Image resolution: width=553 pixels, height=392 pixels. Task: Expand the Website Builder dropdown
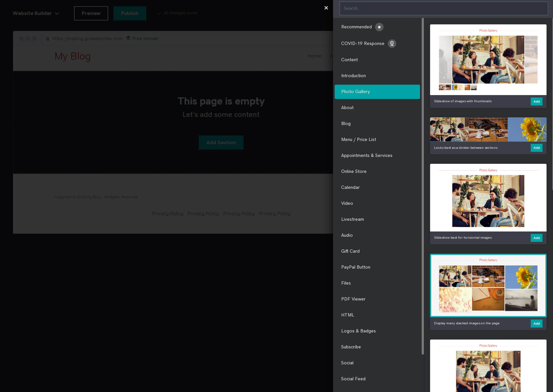[57, 13]
